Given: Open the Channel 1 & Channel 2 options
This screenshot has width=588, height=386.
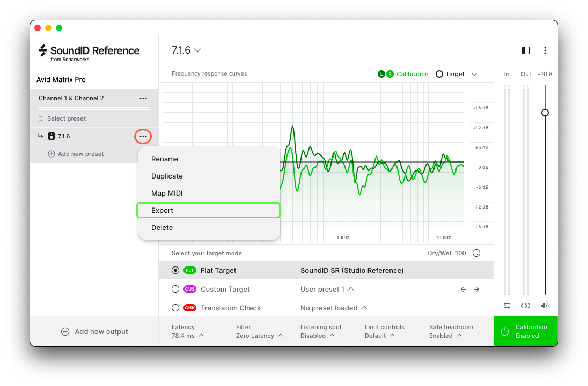Looking at the screenshot, I should 143,99.
